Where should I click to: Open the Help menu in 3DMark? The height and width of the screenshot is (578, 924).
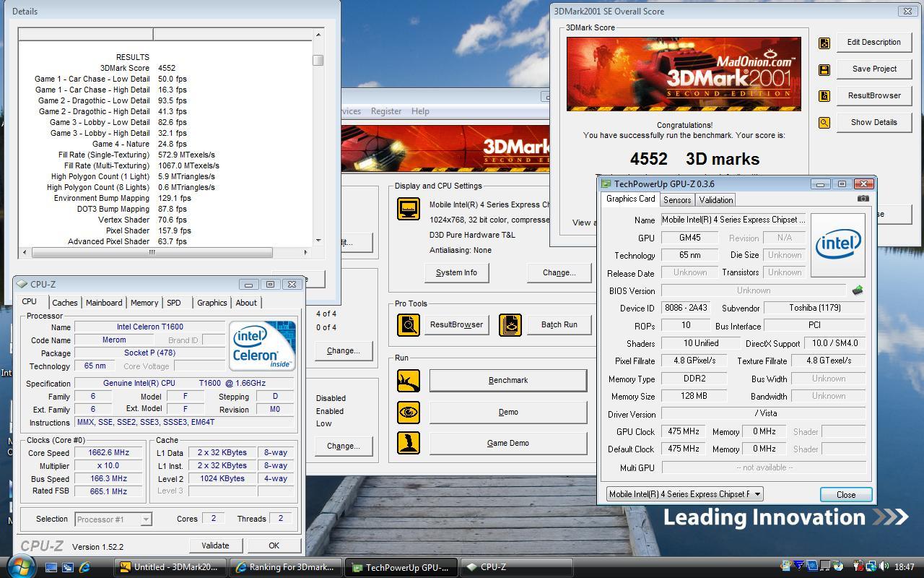click(x=420, y=111)
